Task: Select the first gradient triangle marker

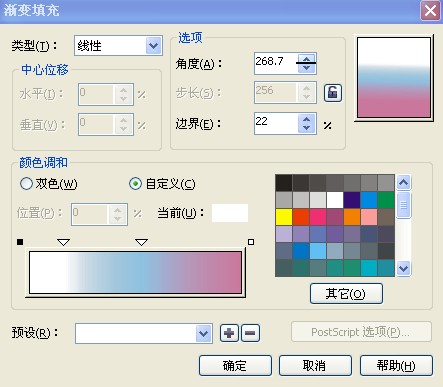Action: tap(63, 242)
